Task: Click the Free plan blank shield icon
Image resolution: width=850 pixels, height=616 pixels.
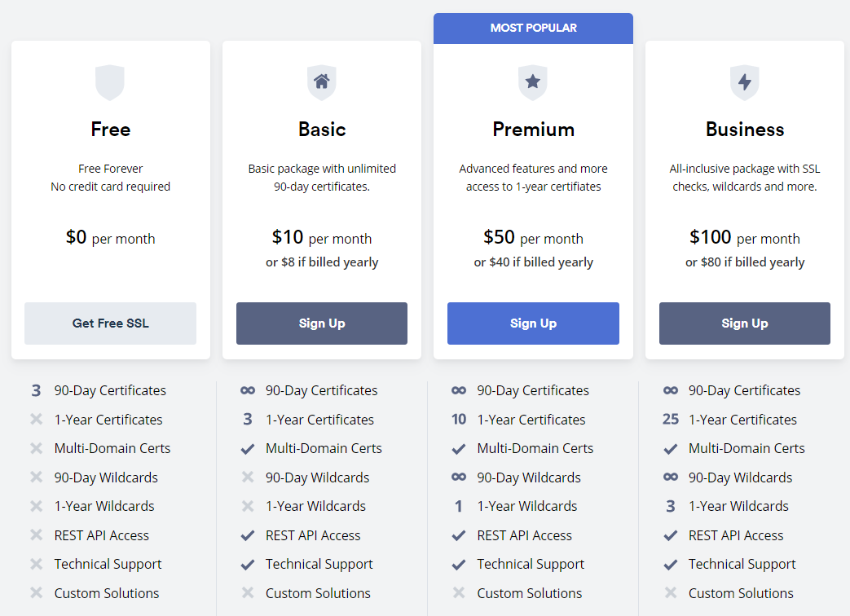Action: (110, 82)
